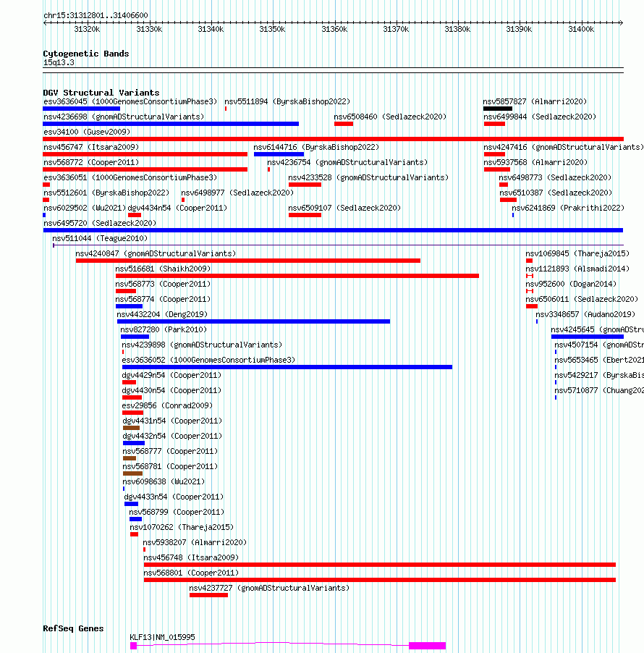Open the nsv5938207 (Almarri2020) label
The image size is (644, 653).
pyautogui.click(x=195, y=542)
